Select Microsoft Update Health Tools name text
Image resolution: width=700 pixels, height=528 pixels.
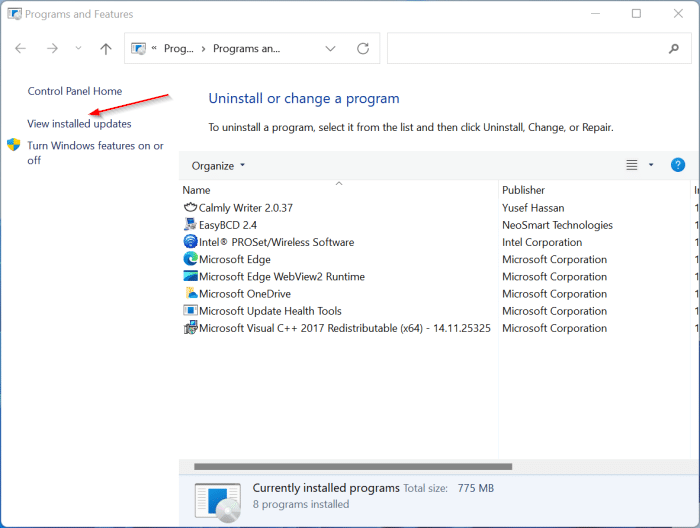click(x=270, y=311)
